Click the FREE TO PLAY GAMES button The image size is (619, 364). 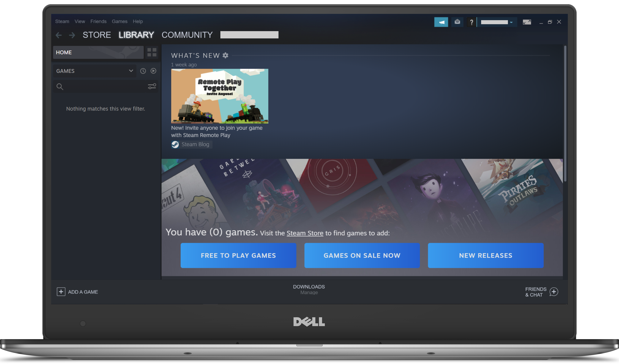coord(238,255)
